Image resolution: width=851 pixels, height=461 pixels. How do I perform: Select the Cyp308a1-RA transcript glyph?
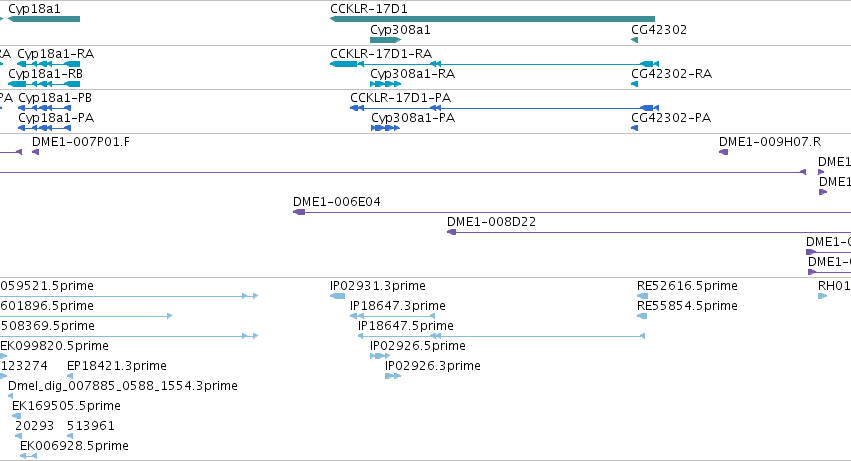pyautogui.click(x=385, y=84)
